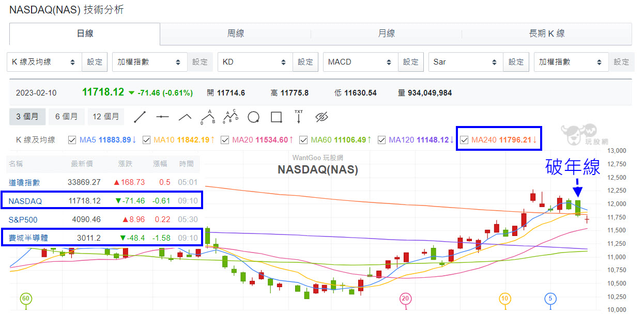Select the angle line drawing tool
This screenshot has width=644, height=315.
185,117
